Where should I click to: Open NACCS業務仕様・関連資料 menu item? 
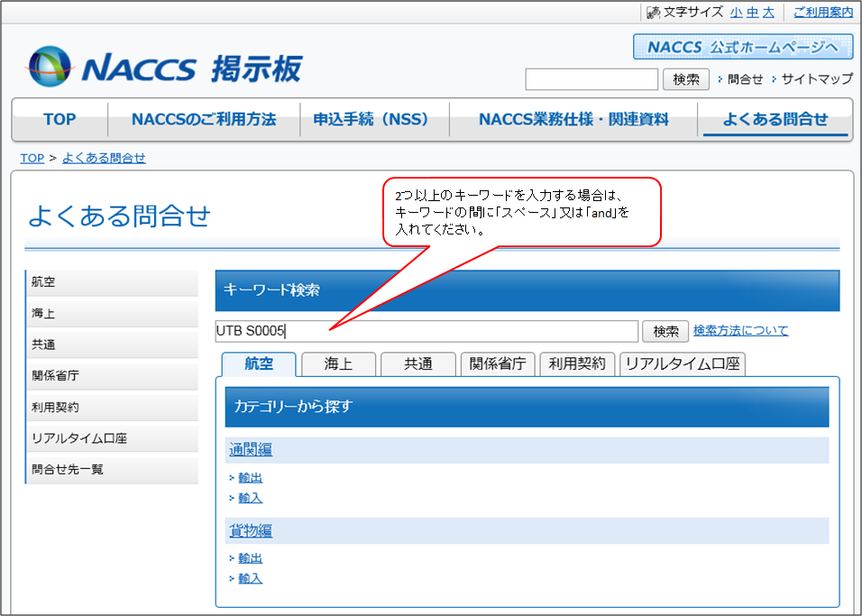pyautogui.click(x=573, y=119)
